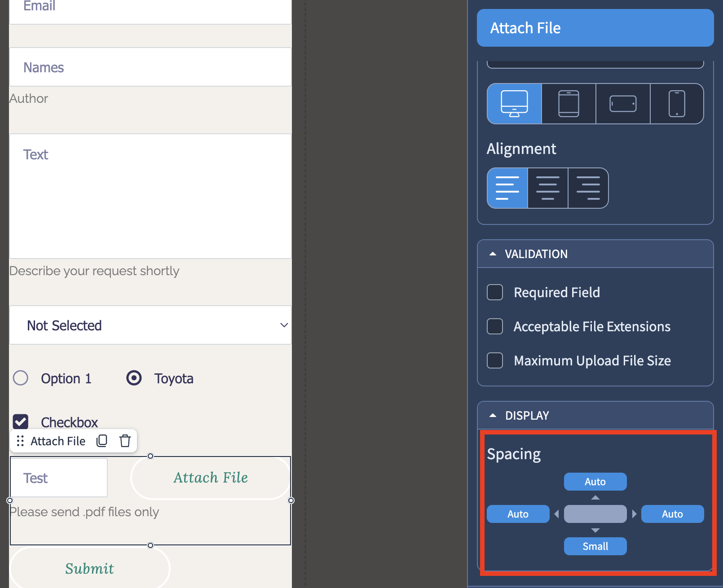Image resolution: width=723 pixels, height=588 pixels.
Task: Enable Acceptable File Extensions checkbox
Action: click(x=495, y=326)
